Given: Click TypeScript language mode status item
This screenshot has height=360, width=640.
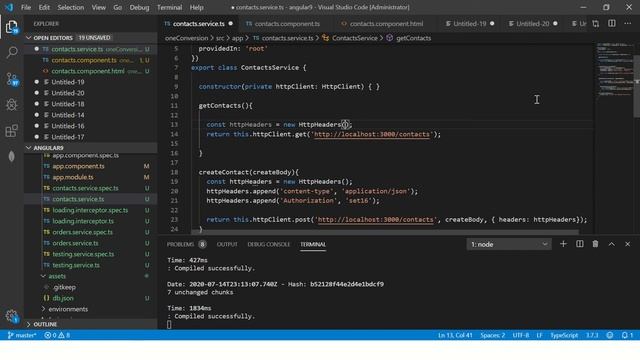Looking at the screenshot, I should [x=564, y=335].
